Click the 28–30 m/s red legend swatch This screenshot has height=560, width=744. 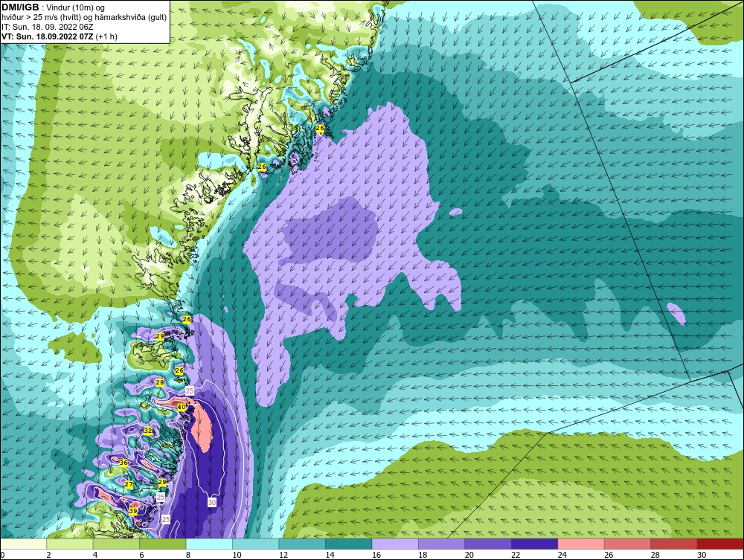point(674,544)
